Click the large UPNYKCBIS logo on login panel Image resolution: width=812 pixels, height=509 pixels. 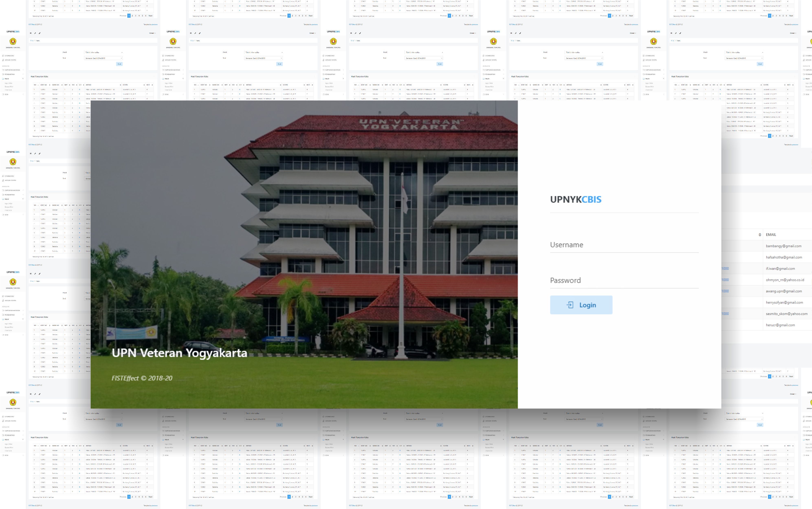576,199
